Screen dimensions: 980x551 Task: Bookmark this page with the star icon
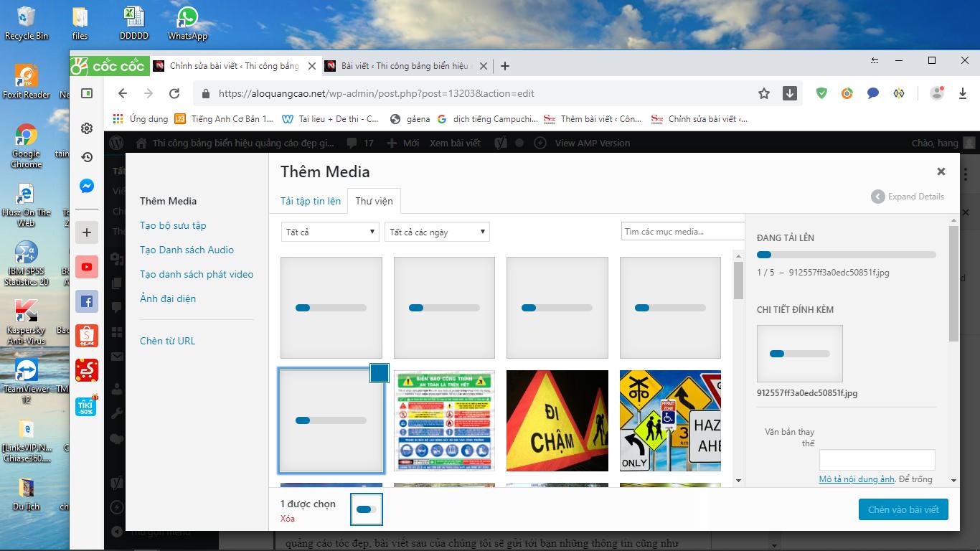click(764, 93)
